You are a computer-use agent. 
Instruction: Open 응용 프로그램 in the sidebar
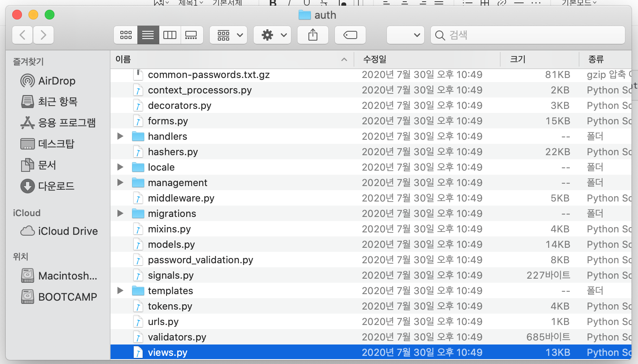coord(58,123)
